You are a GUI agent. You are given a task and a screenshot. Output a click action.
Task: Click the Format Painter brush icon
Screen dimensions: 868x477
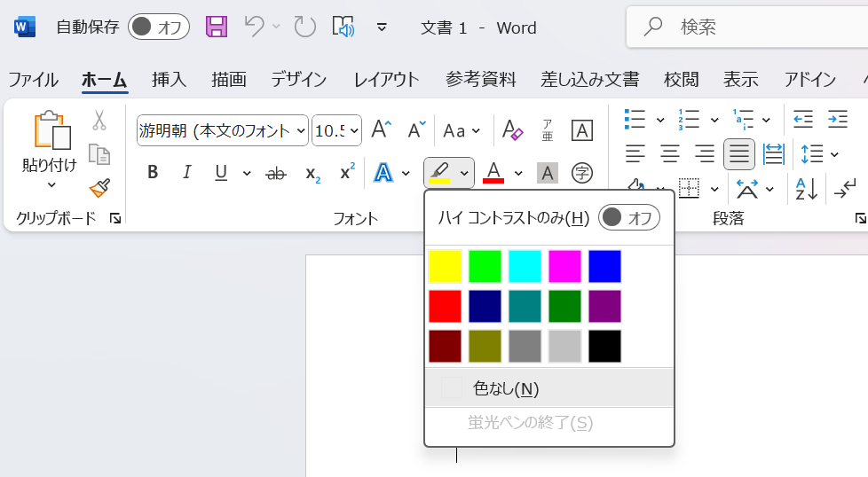pos(99,188)
